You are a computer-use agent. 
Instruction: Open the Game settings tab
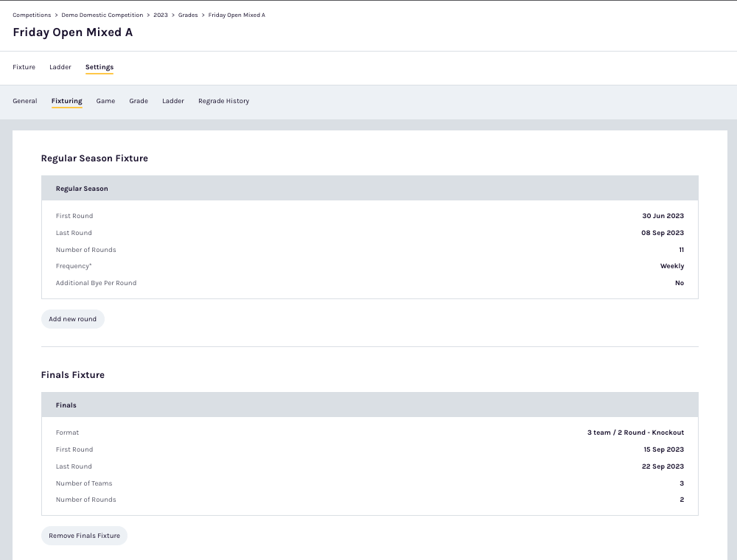[x=105, y=101]
